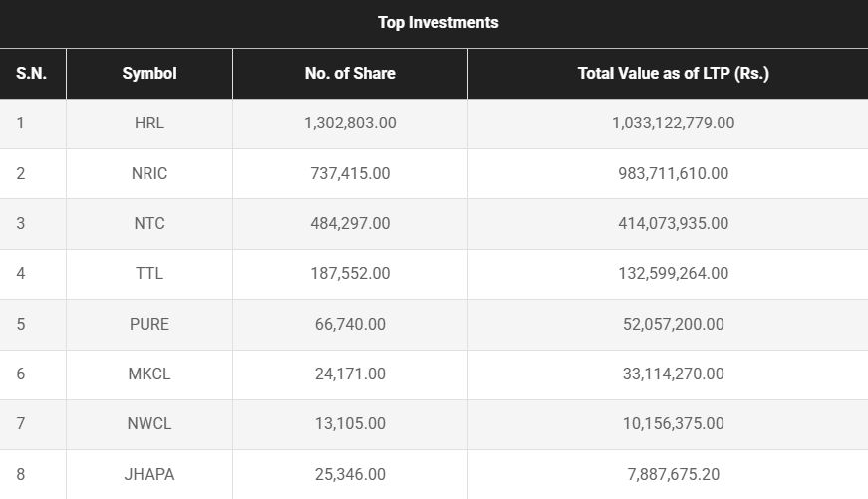This screenshot has height=499, width=868.
Task: Click the NWCL symbol
Action: [149, 423]
